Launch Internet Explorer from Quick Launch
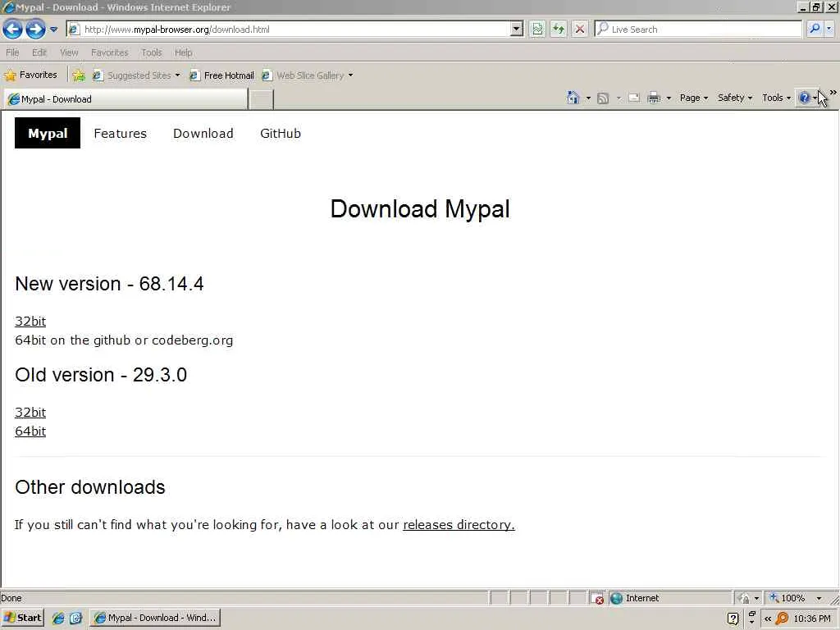Viewport: 840px width, 630px height. pos(58,619)
